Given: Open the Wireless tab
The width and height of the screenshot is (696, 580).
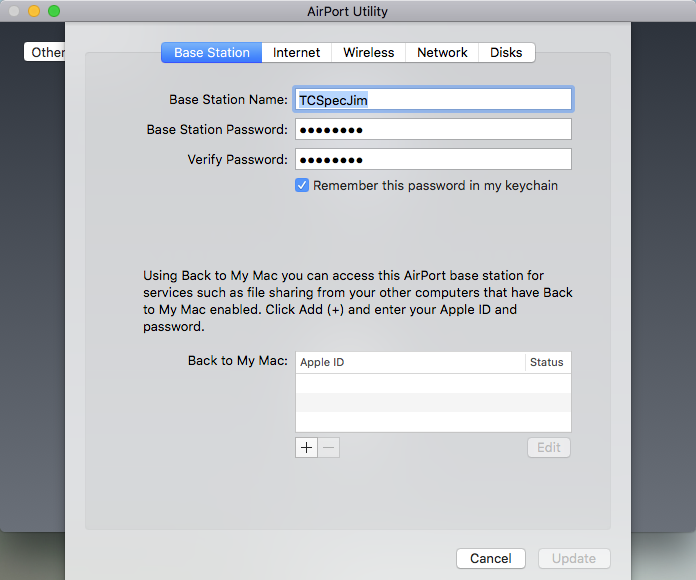Looking at the screenshot, I should click(x=368, y=52).
